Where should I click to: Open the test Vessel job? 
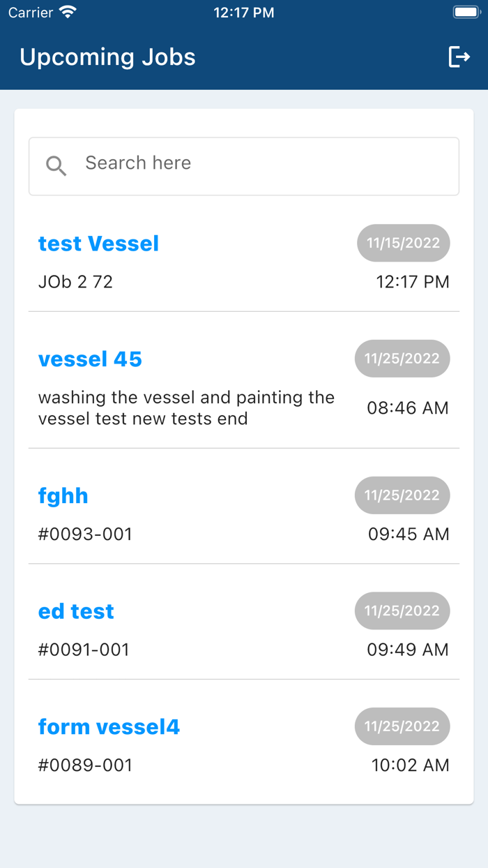pyautogui.click(x=98, y=244)
